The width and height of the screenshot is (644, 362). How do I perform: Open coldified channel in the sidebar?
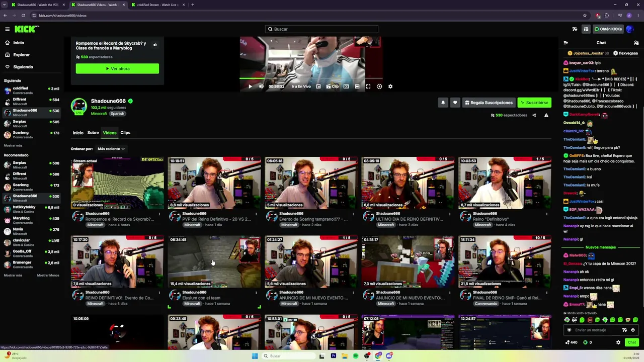[x=31, y=90]
